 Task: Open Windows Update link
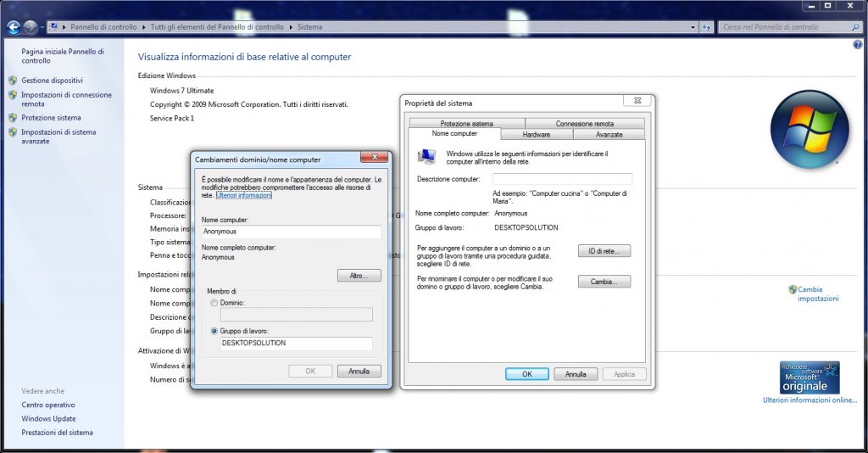(48, 419)
